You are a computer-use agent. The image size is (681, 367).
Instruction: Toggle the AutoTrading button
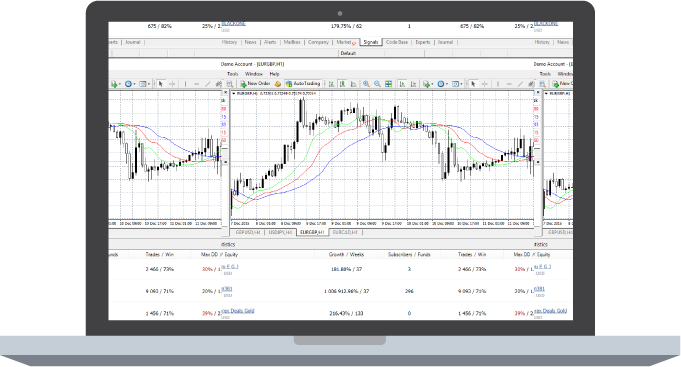[x=303, y=83]
